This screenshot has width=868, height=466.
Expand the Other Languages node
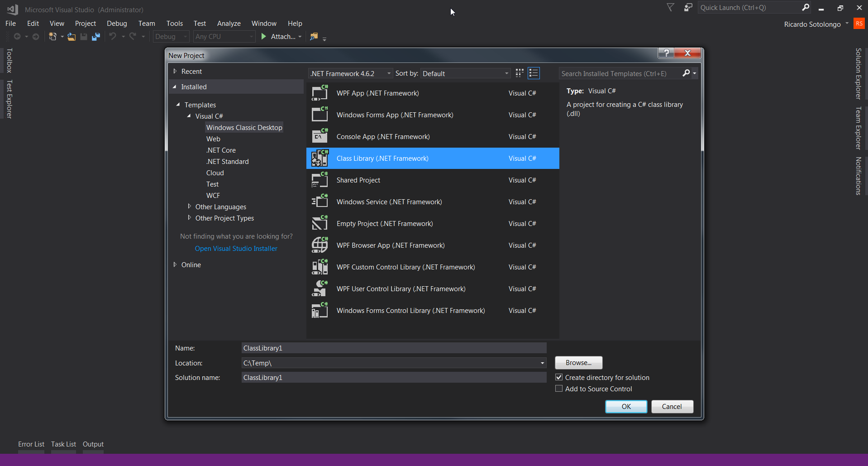pos(189,207)
